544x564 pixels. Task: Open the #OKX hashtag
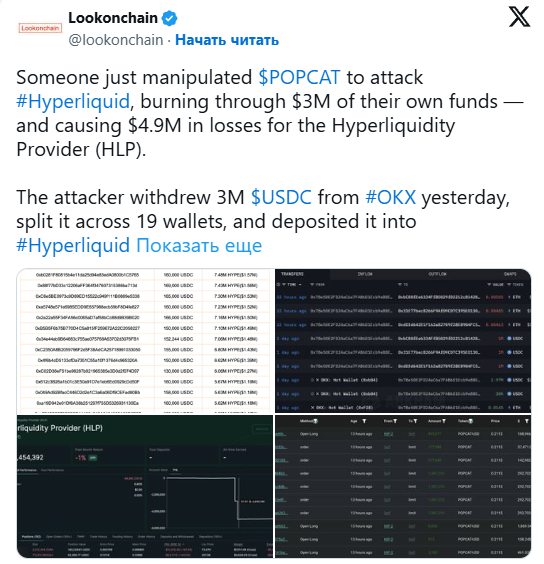coord(390,197)
